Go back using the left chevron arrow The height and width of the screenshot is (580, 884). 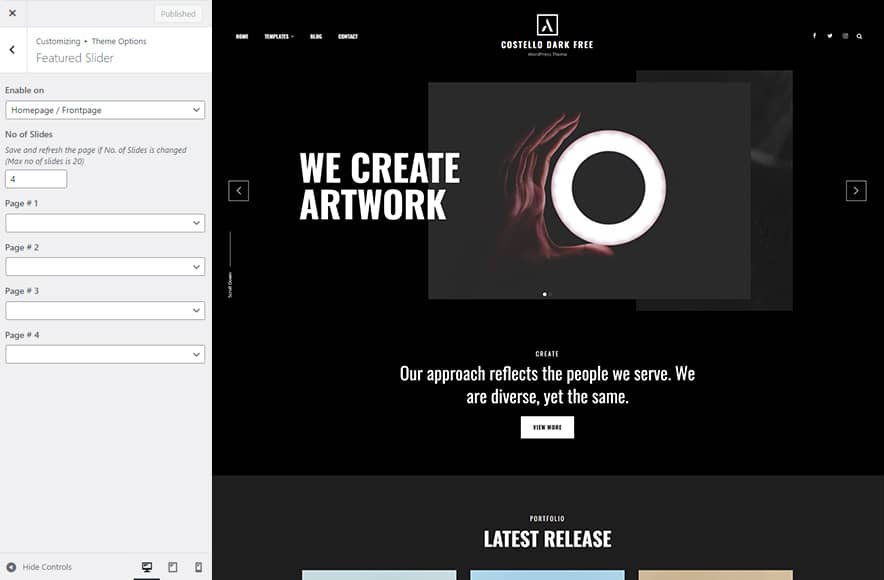coord(12,50)
